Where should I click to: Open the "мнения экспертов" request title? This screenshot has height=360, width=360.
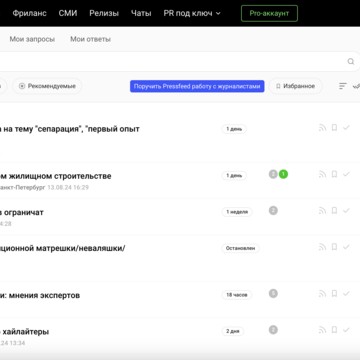[40, 295]
